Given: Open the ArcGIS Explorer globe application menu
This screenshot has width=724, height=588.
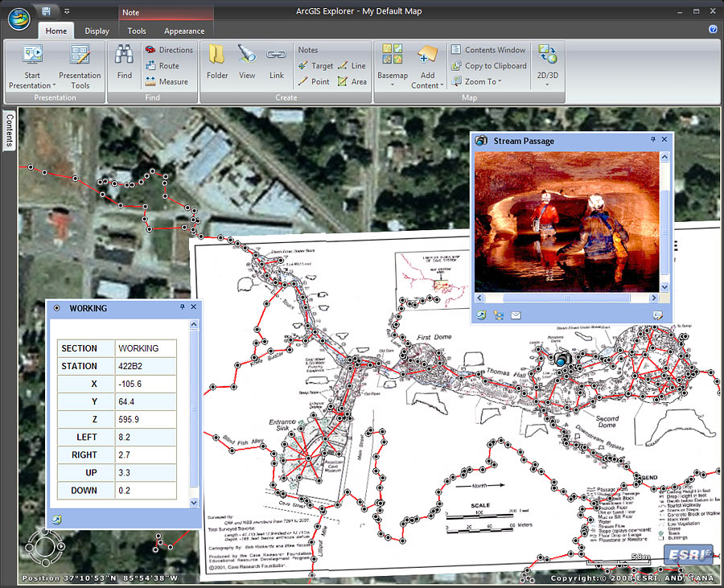Looking at the screenshot, I should click(x=19, y=19).
